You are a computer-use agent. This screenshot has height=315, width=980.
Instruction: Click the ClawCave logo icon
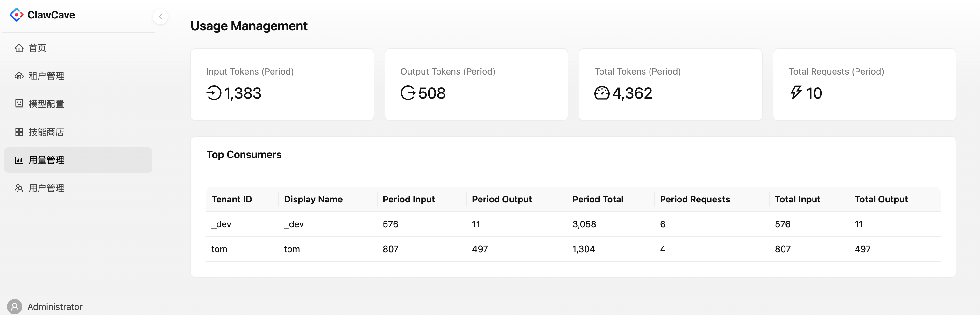tap(16, 15)
